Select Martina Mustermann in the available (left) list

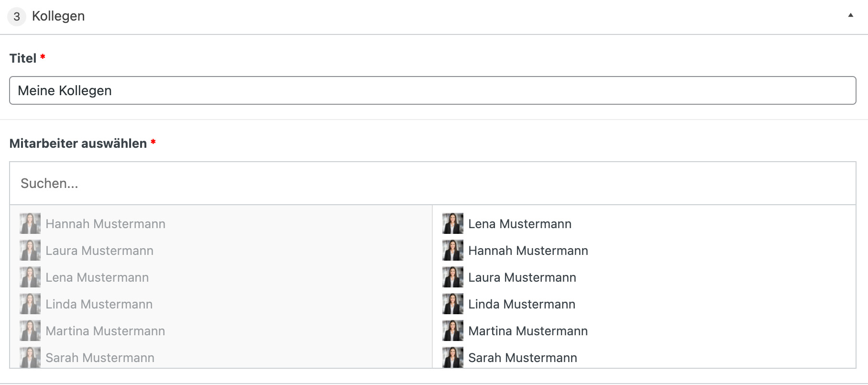[x=105, y=331]
